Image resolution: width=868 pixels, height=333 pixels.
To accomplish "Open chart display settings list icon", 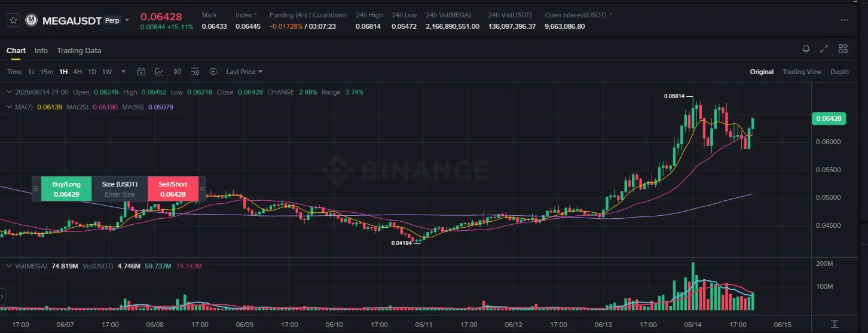I will point(195,72).
